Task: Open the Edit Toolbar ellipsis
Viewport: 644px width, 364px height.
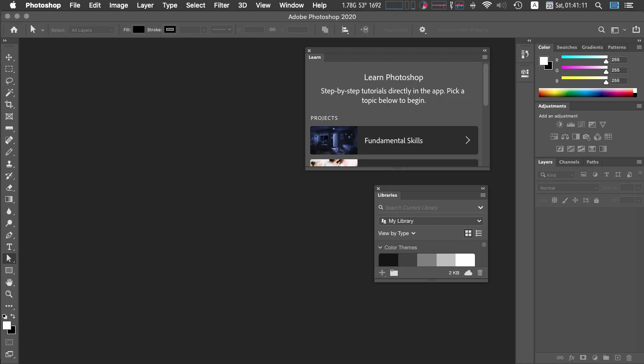Action: (9, 306)
